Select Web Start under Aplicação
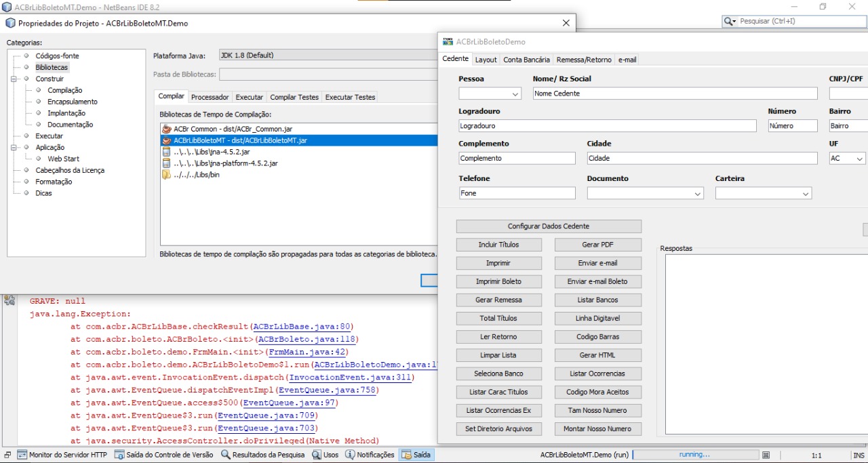Screen dimensions: 868x463 pyautogui.click(x=63, y=159)
